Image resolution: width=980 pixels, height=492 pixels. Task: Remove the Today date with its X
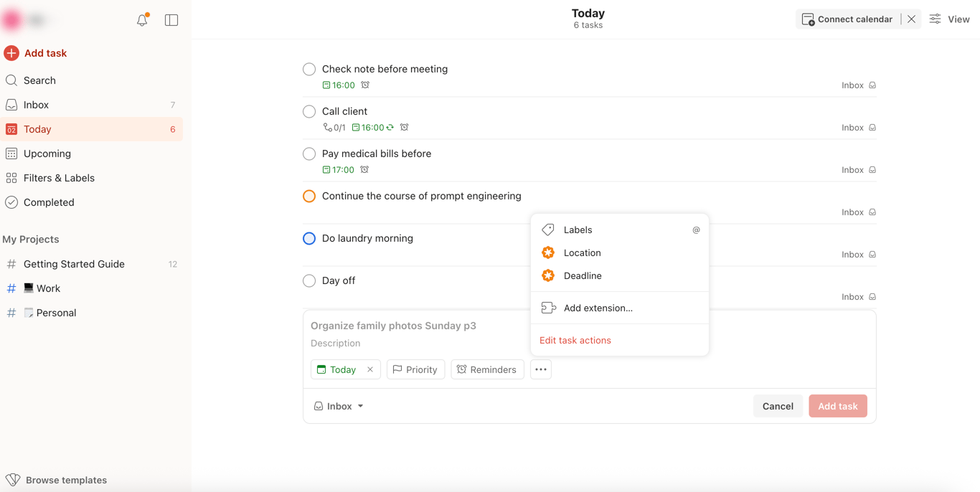pyautogui.click(x=370, y=369)
